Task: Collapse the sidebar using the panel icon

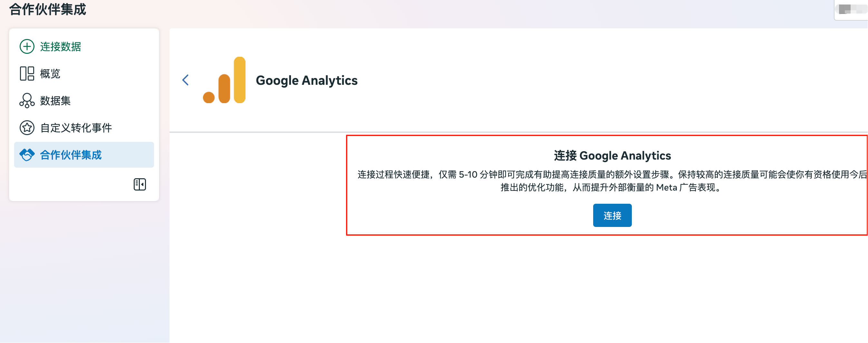Action: point(140,184)
